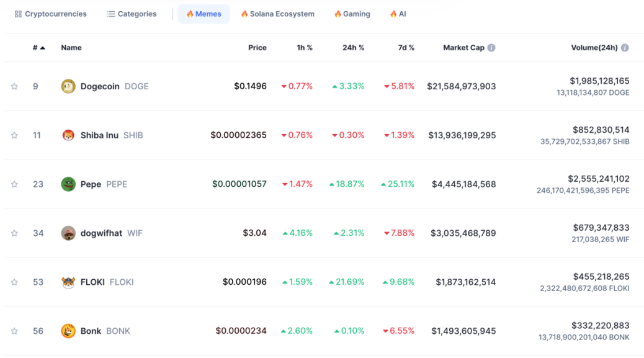Image resolution: width=644 pixels, height=358 pixels.
Task: Sort by the 1h % column
Action: coord(305,48)
